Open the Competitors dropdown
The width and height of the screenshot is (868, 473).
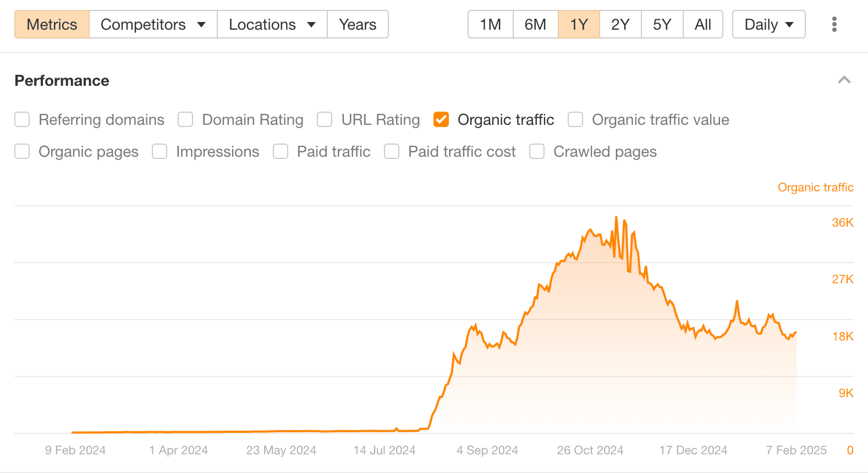153,24
